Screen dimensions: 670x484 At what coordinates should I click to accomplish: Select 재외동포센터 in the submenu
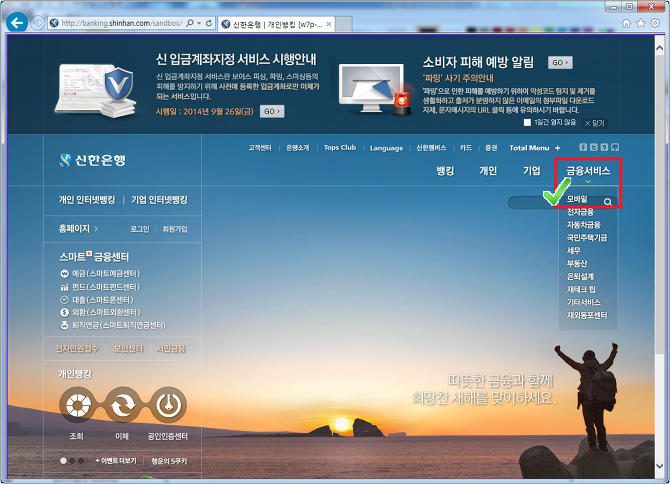point(587,315)
